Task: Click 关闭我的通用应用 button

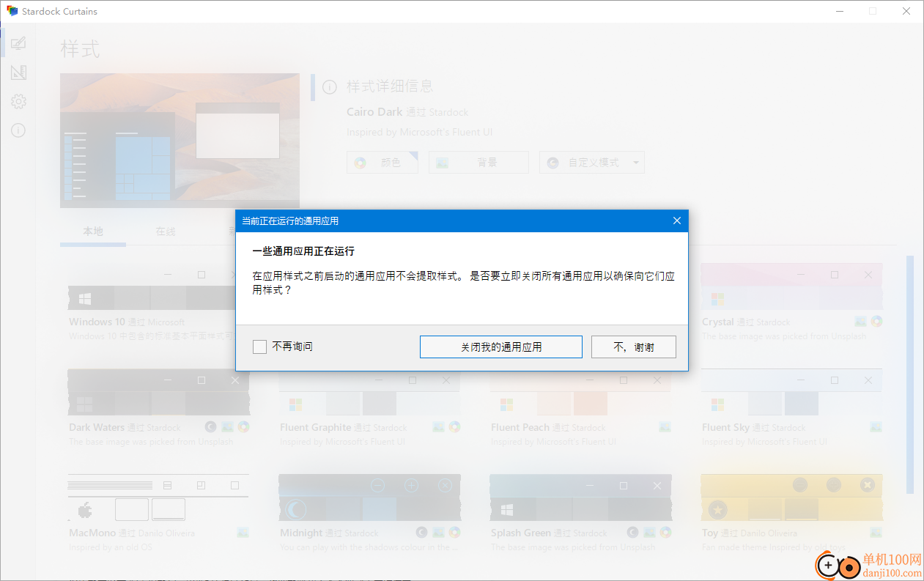Action: pyautogui.click(x=501, y=347)
